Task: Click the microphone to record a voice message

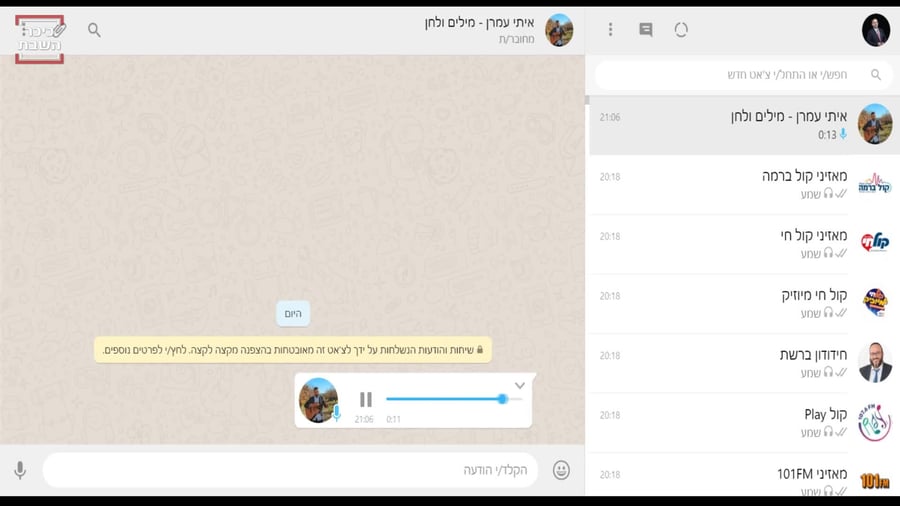Action: (19, 470)
